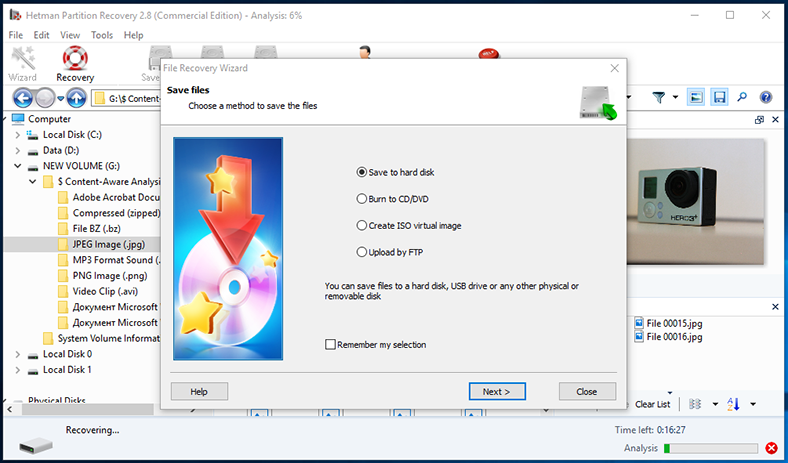Click the wizard's Help button
Viewport: 788px width, 463px height.
[199, 391]
